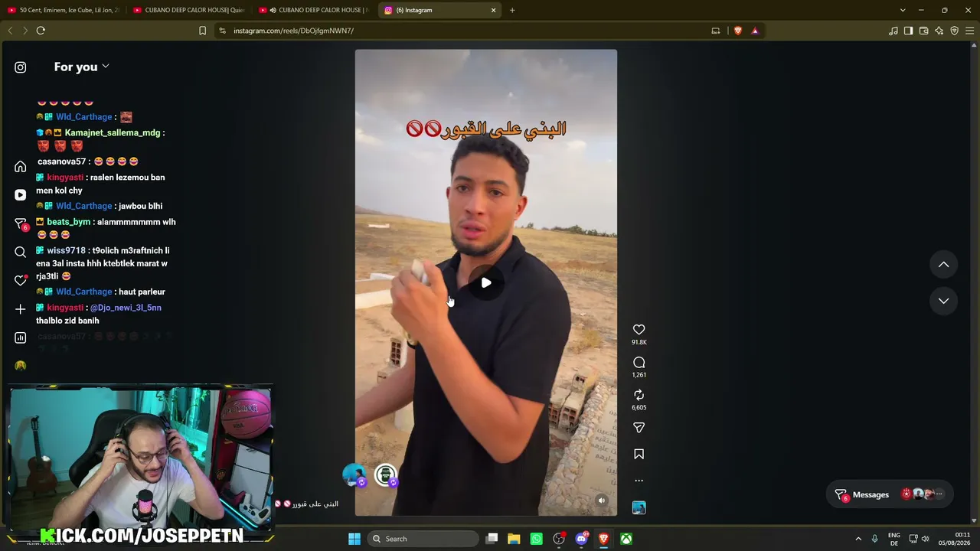Open the reel's audio thumbnail
Screen dimensions: 980x551
[639, 507]
